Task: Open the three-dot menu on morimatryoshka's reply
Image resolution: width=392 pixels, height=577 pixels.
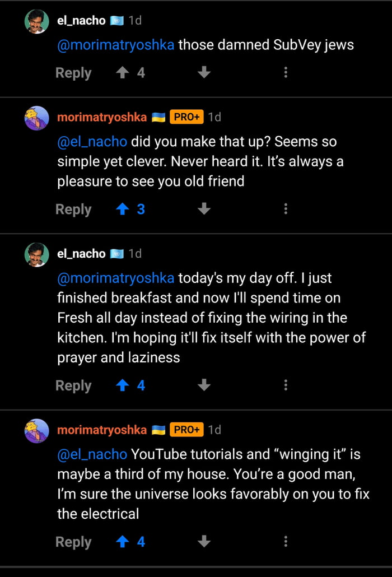Action: 286,208
